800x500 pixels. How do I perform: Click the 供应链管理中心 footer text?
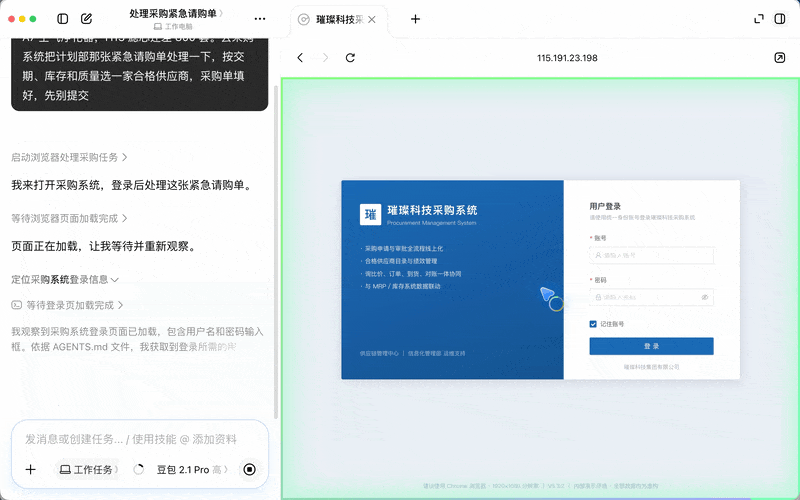(x=379, y=353)
